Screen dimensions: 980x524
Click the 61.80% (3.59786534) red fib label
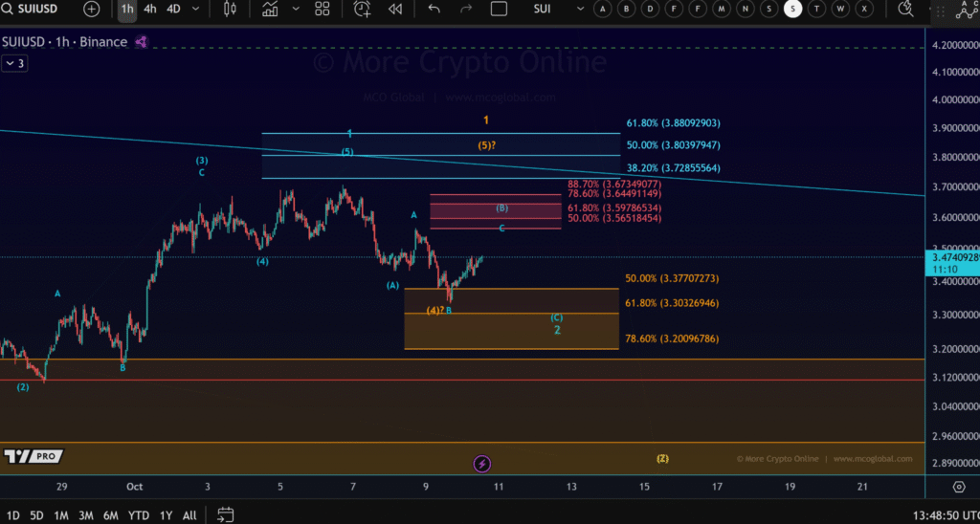point(614,208)
